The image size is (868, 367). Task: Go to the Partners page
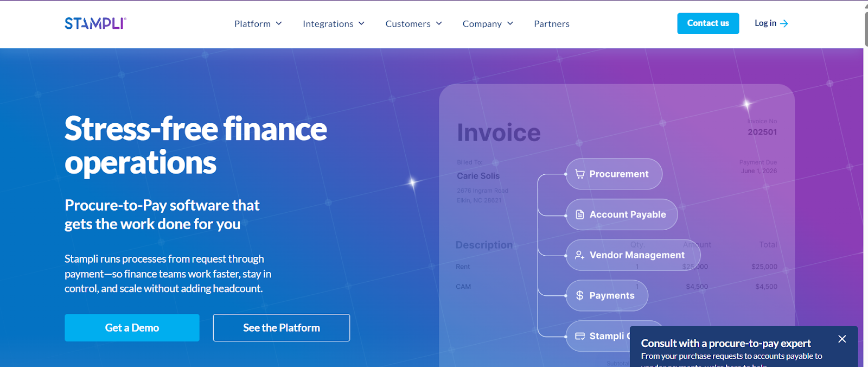(x=552, y=24)
